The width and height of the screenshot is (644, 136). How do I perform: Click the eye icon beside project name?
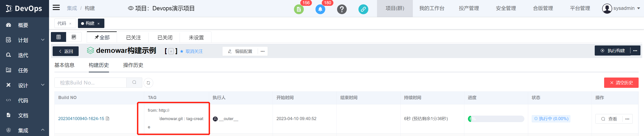131,8
